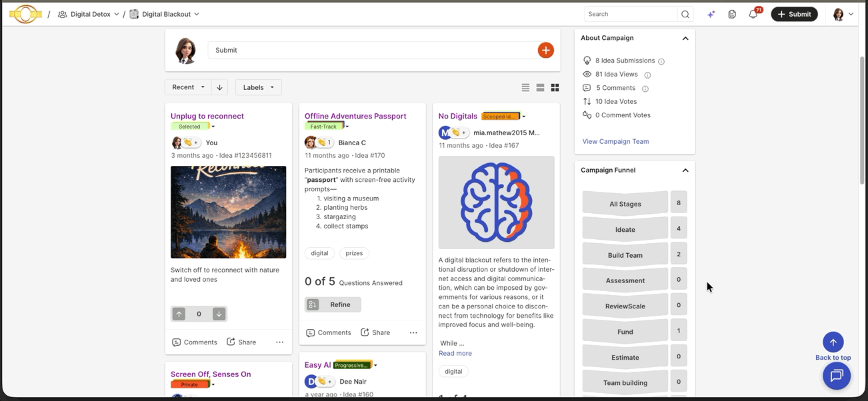
Task: Open the Unplug to reconnect thumbnail image
Action: tap(228, 212)
